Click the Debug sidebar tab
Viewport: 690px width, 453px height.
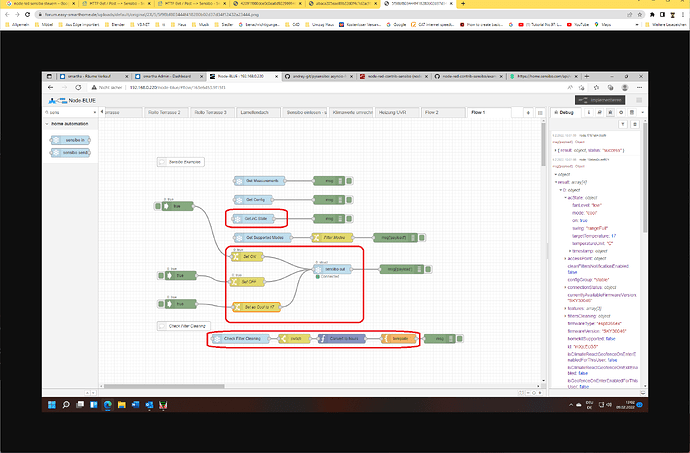pos(563,114)
